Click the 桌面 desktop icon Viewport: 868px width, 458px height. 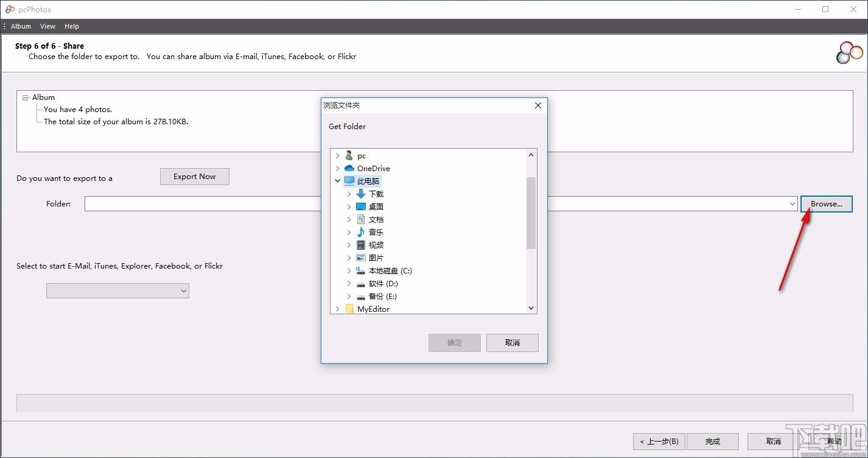point(361,206)
